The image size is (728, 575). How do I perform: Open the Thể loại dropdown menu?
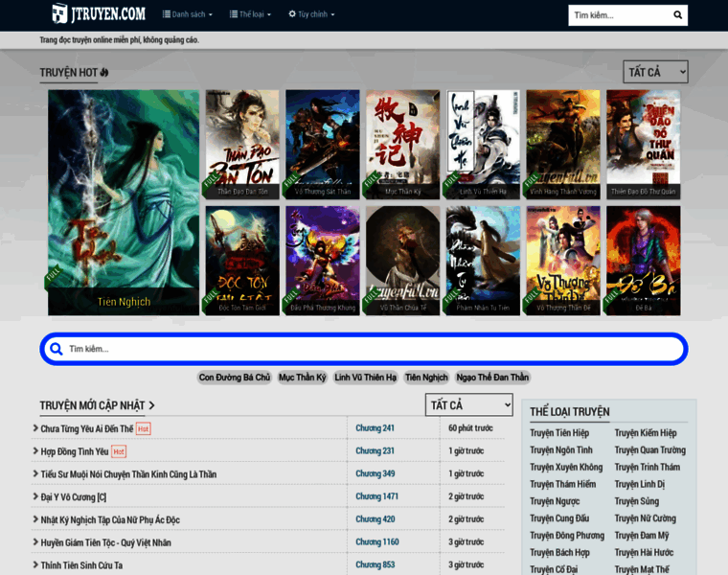(x=250, y=14)
